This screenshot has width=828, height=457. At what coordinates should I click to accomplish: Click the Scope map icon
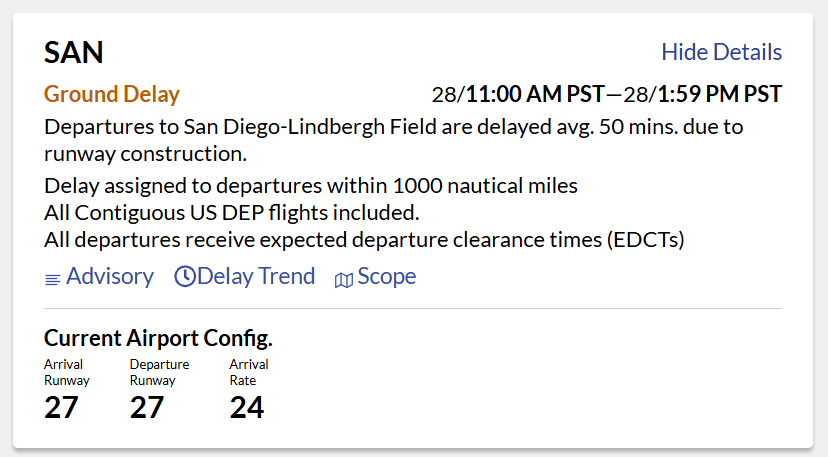pyautogui.click(x=344, y=280)
